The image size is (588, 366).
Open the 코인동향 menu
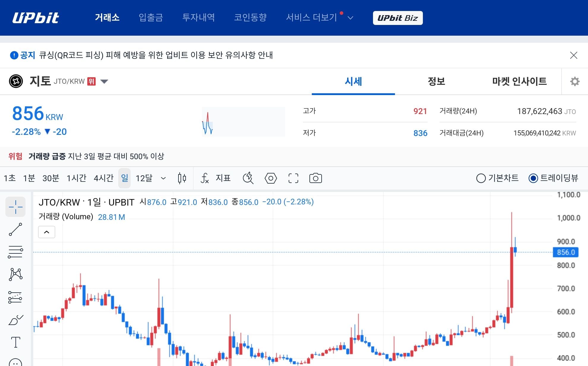[x=250, y=18]
